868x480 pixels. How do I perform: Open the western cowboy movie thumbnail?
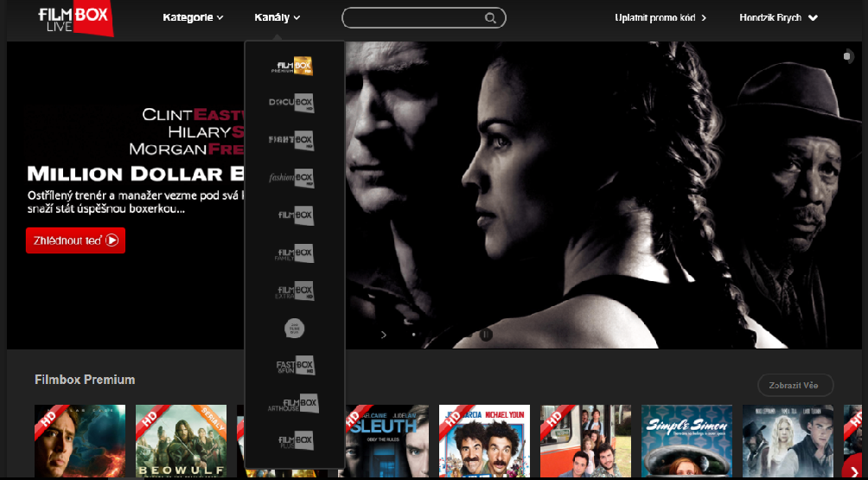point(788,441)
